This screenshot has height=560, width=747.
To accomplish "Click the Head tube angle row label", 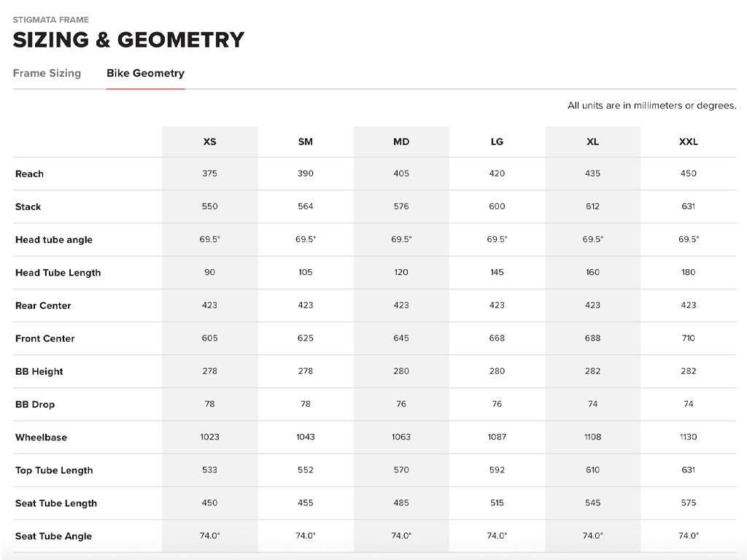I will click(x=54, y=240).
